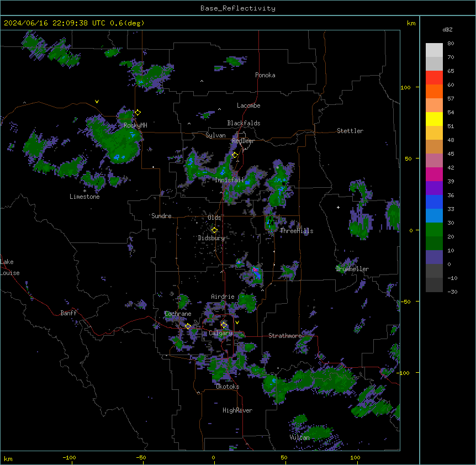Click the 45 value on dBZ legend
Viewport: 476px width, 465px height.
(451, 154)
